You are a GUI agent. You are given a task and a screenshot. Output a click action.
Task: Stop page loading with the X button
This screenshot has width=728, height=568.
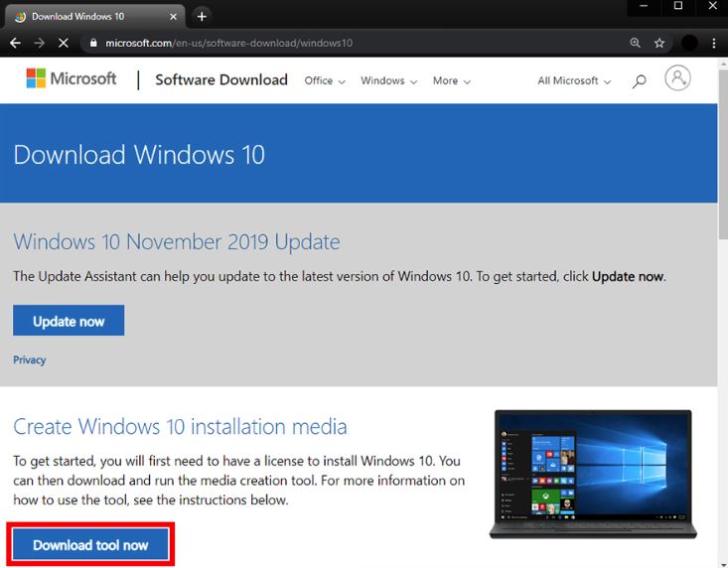64,43
